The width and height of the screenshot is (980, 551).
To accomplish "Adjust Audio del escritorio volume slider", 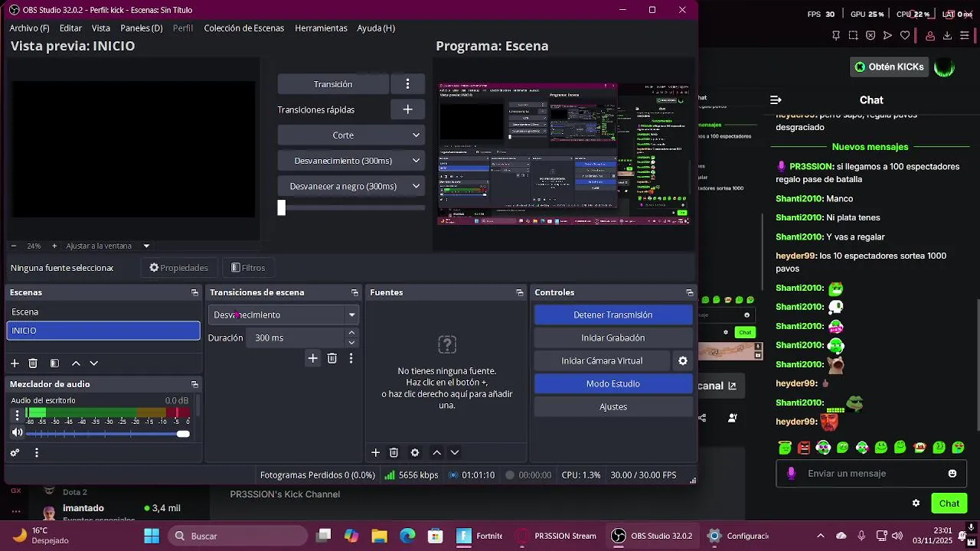I will click(107, 434).
